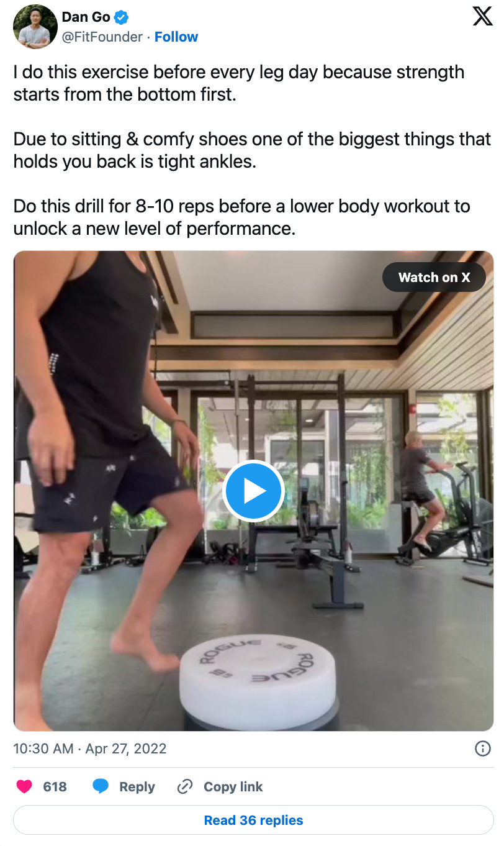Click the blue reply bubble icon
The image size is (504, 846).
pyautogui.click(x=101, y=786)
